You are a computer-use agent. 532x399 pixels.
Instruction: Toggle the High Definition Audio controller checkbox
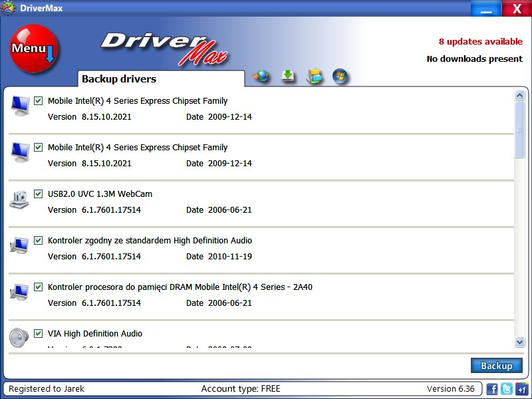point(39,240)
